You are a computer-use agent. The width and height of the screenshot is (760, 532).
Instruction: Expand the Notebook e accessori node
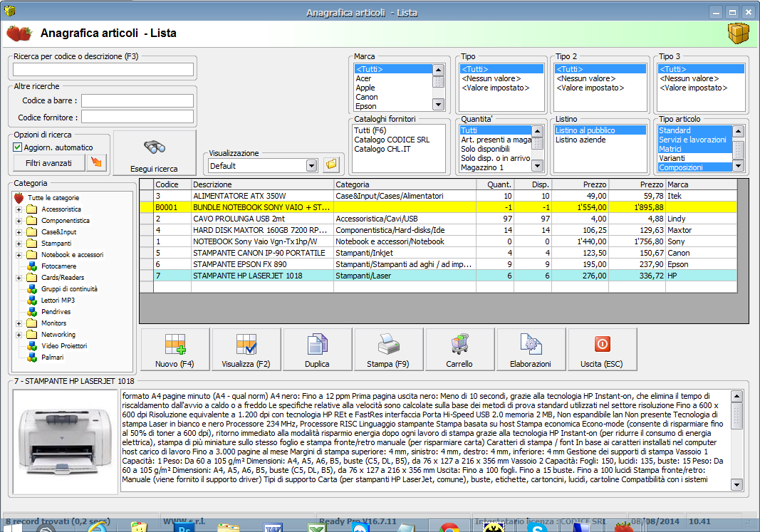(19, 255)
